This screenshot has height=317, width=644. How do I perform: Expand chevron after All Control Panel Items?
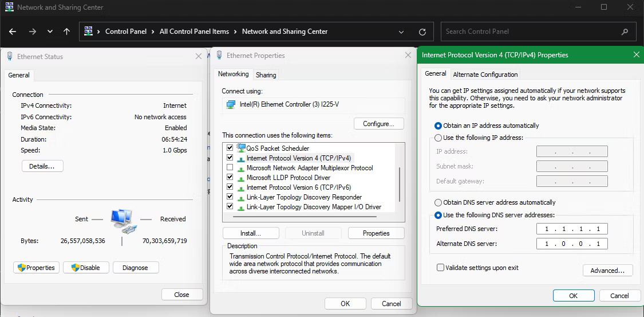pos(235,32)
